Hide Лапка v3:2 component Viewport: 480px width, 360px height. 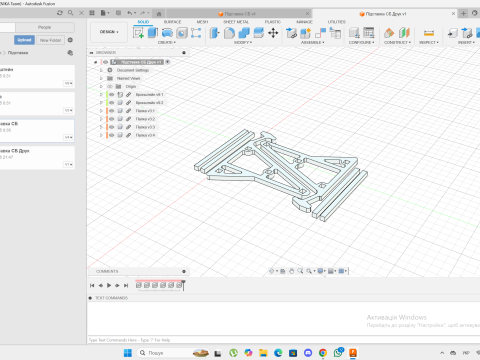click(112, 119)
